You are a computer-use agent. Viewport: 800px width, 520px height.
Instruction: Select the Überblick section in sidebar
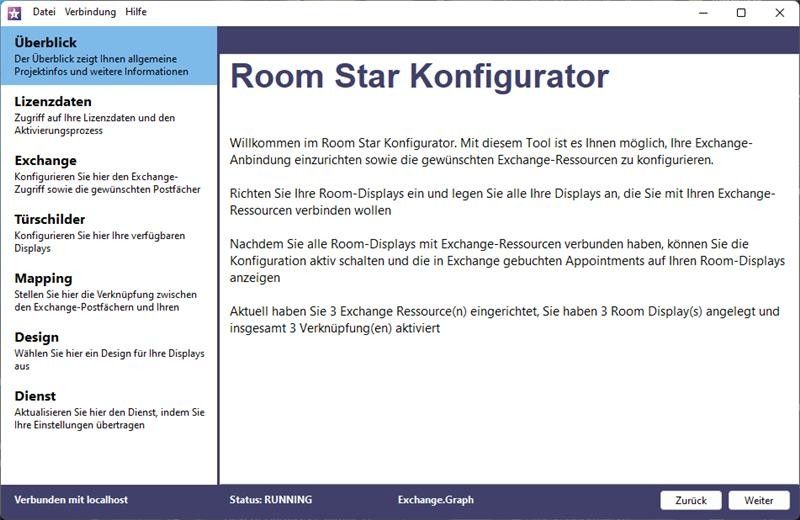point(109,56)
